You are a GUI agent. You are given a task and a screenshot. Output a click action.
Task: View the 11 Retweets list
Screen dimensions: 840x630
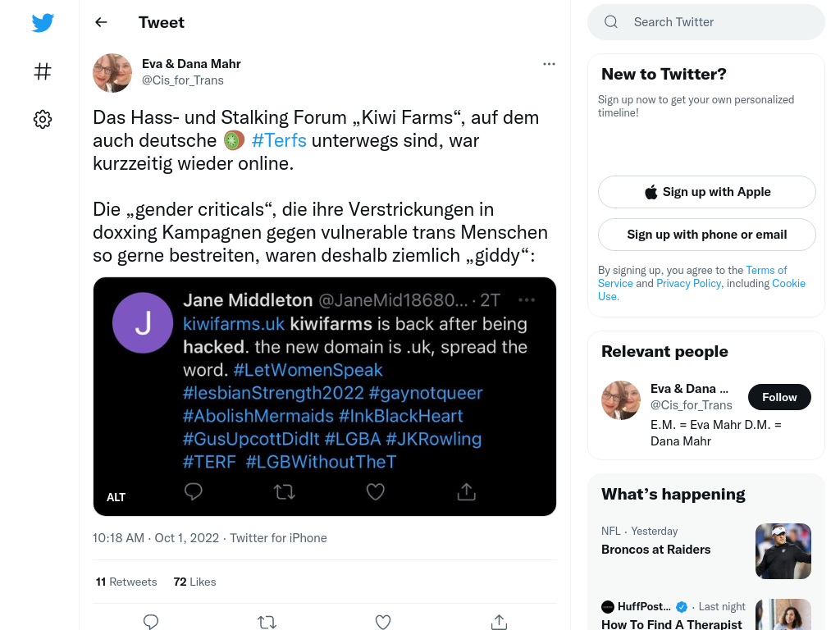coord(126,582)
